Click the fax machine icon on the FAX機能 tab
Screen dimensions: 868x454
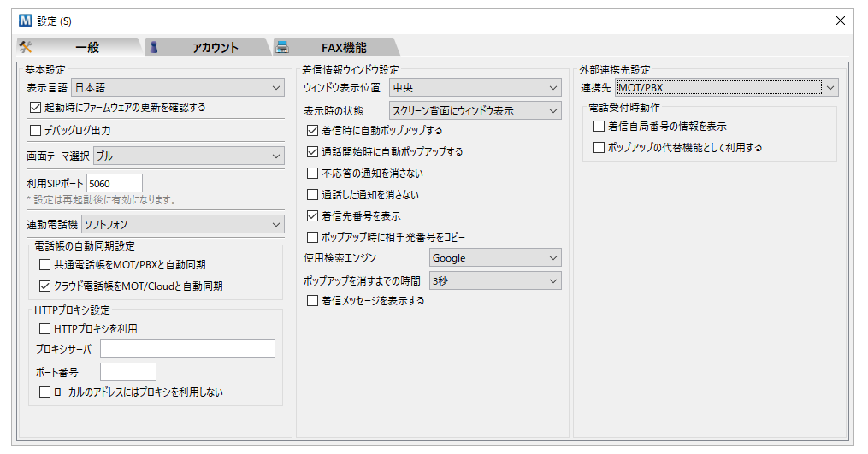click(x=282, y=48)
